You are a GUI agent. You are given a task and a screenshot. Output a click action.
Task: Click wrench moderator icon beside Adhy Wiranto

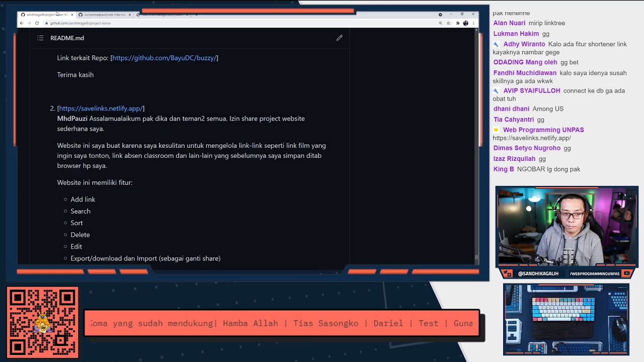(496, 44)
